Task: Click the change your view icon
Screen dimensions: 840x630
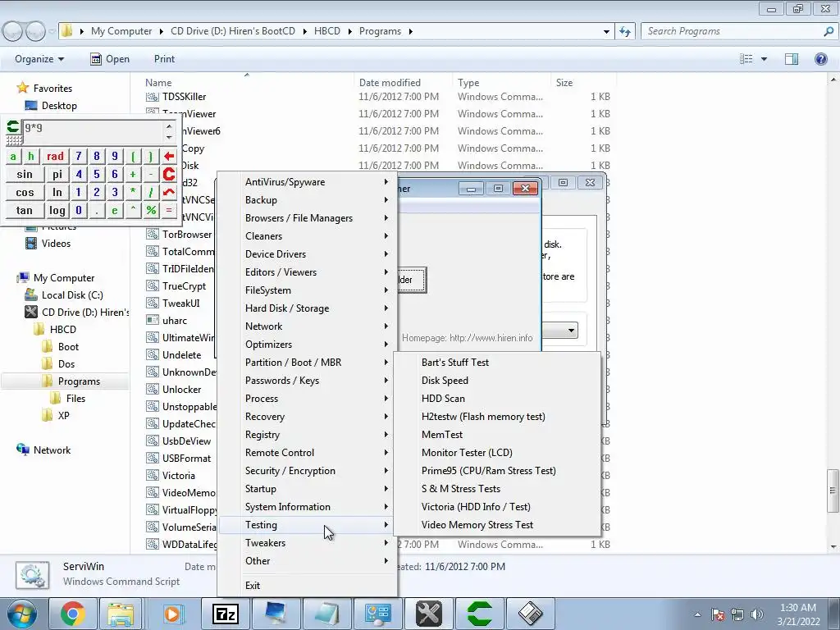Action: pyautogui.click(x=746, y=59)
